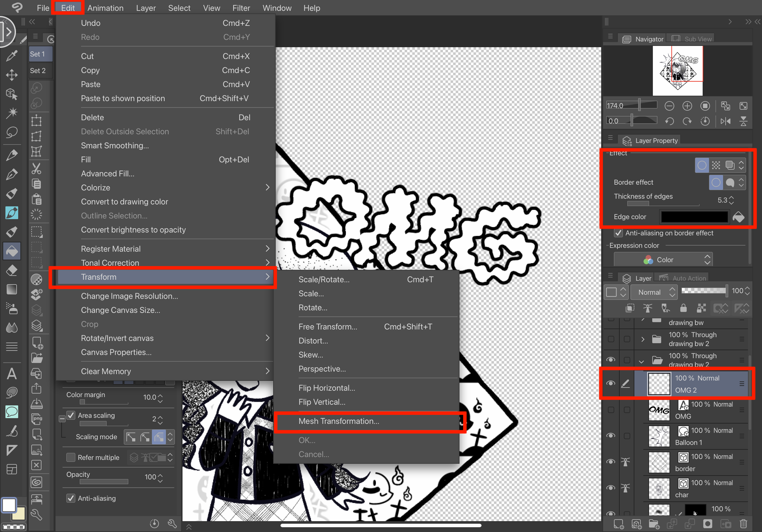
Task: Select the Lasso selection tool
Action: tap(11, 132)
